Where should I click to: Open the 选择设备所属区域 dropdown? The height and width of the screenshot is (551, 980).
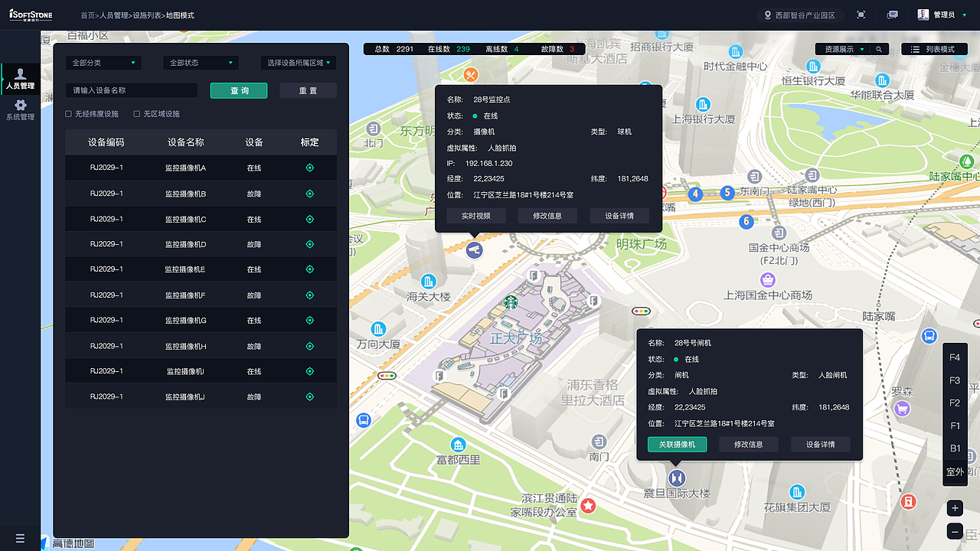point(299,63)
